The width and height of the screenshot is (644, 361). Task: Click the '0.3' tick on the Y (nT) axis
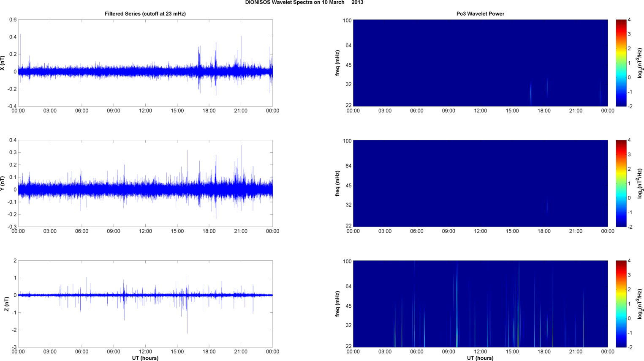(13, 153)
